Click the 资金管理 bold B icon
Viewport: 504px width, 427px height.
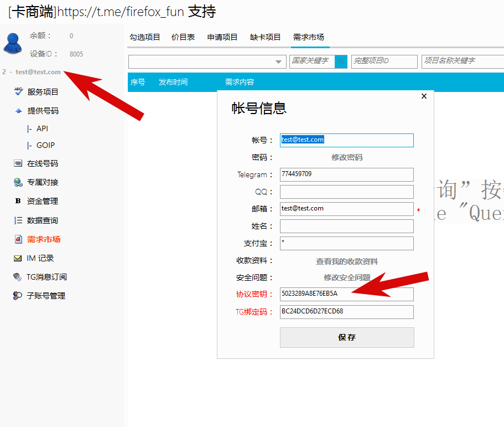pos(18,201)
